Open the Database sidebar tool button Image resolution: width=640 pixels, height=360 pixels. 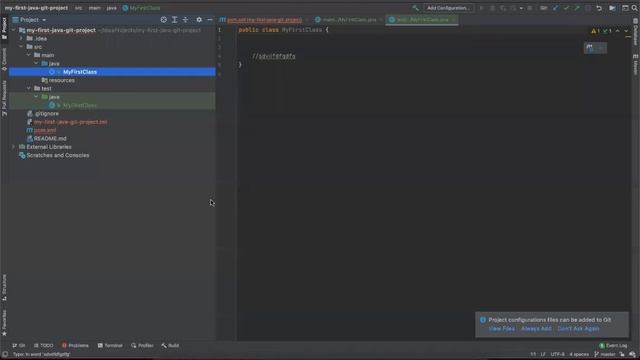636,31
